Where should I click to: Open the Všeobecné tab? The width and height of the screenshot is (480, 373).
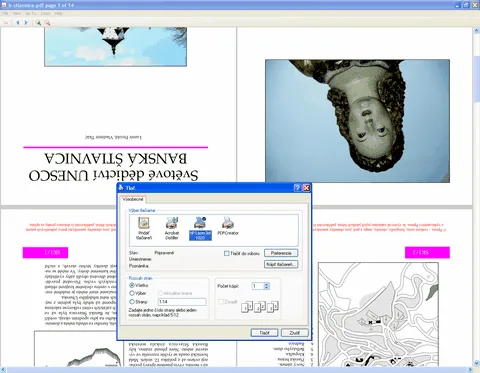pos(133,199)
